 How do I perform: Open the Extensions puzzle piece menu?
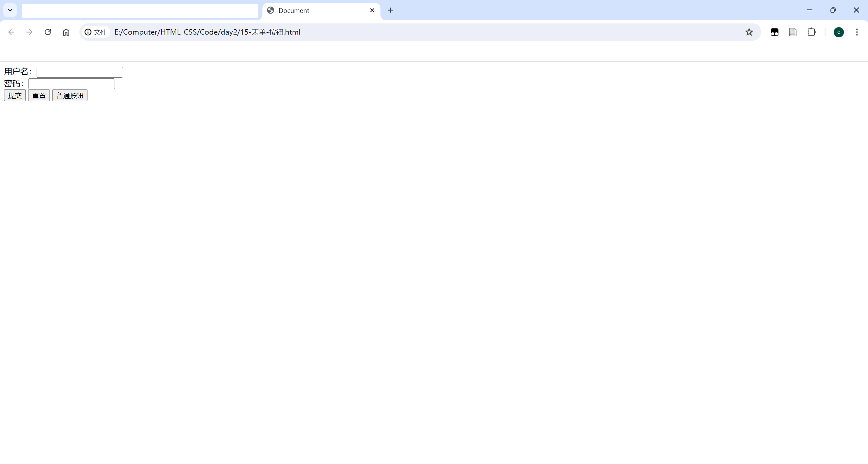[x=811, y=32]
